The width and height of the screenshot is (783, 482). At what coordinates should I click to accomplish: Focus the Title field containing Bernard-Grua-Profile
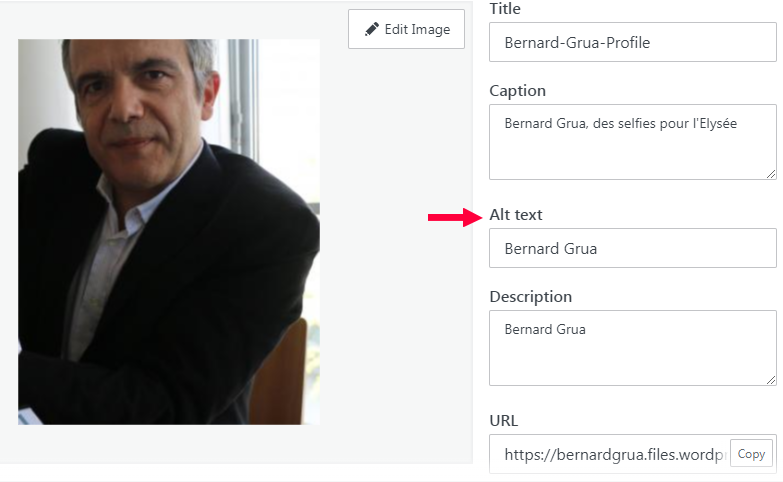click(632, 43)
